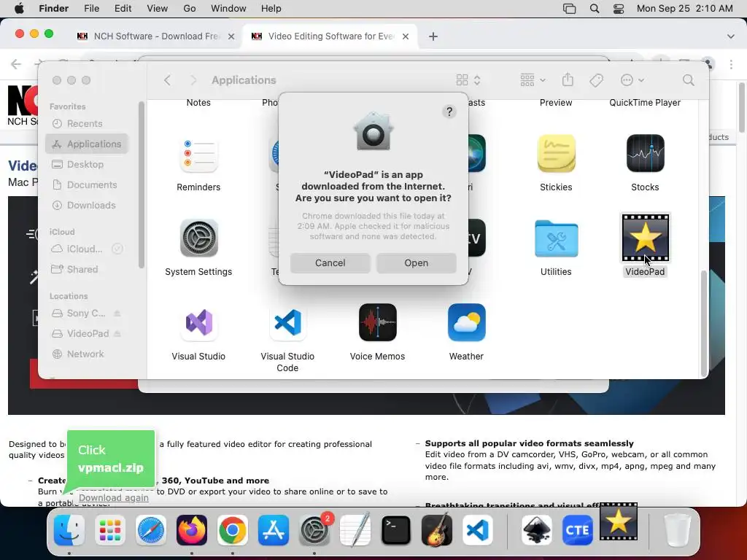This screenshot has height=560, width=747.
Task: Open the Finder share button
Action: tap(568, 79)
